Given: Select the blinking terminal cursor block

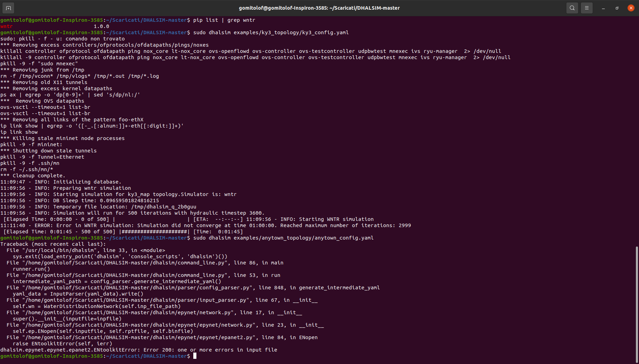Looking at the screenshot, I should click(x=194, y=356).
